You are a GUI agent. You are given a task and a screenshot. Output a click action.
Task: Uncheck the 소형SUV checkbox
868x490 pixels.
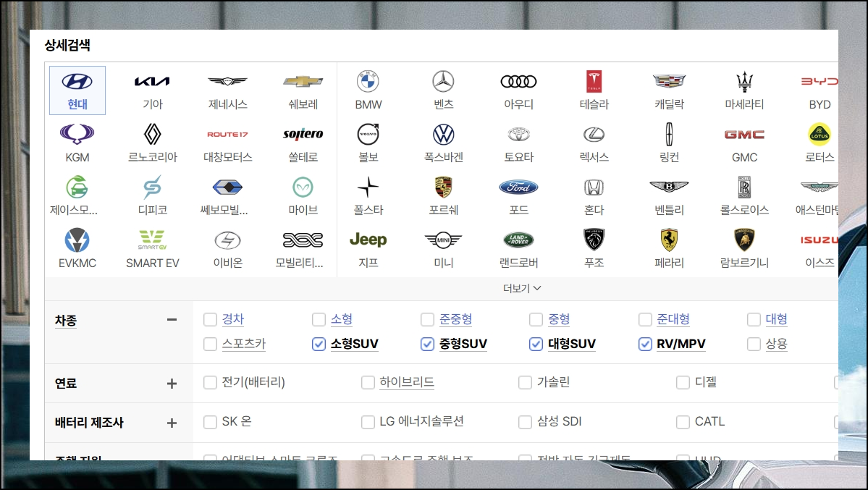click(319, 344)
